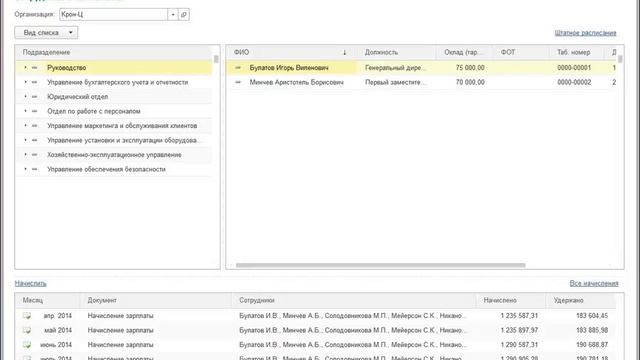Click document icon for май 2014 row
Image resolution: width=640 pixels, height=360 pixels.
(x=27, y=330)
